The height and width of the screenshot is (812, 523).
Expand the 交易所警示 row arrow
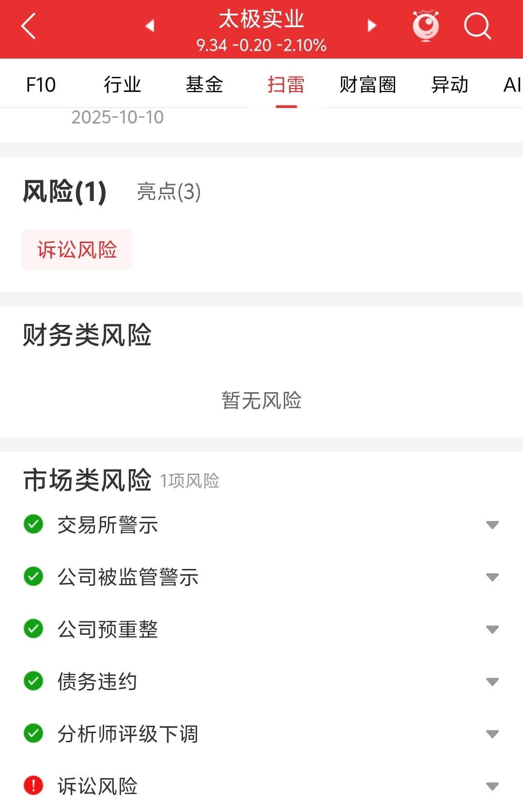492,525
